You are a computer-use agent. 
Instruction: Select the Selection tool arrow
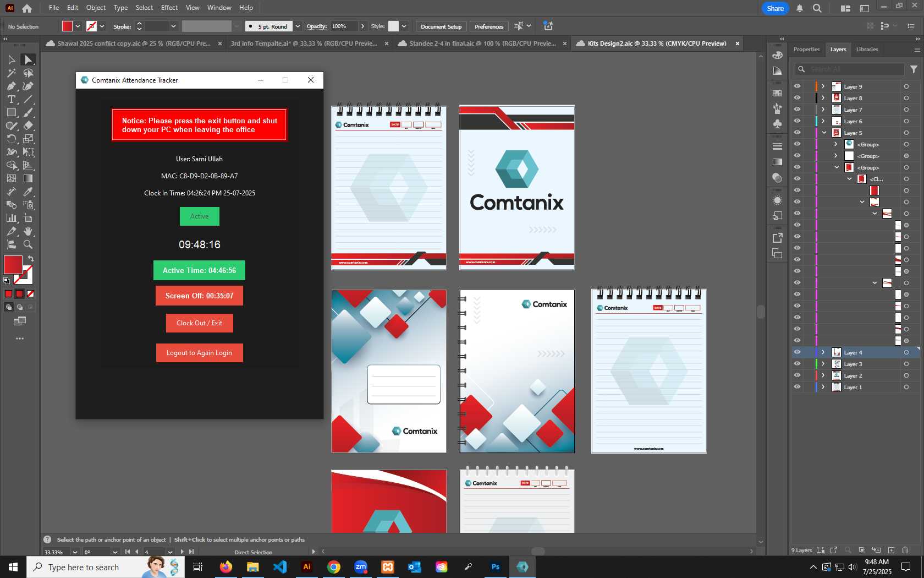[11, 59]
